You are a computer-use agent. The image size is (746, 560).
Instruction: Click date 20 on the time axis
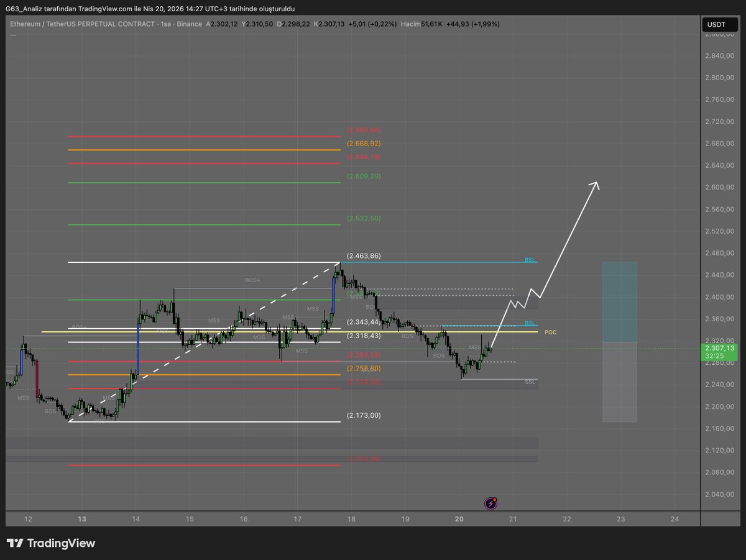coord(459,519)
